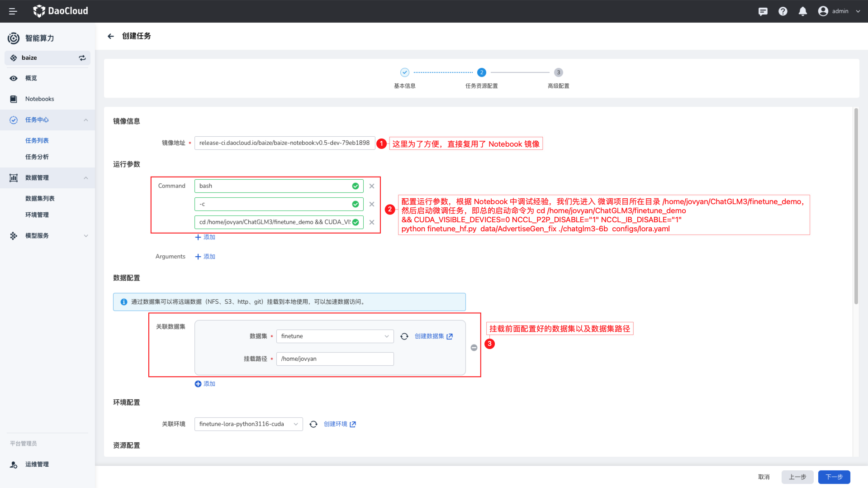Delete the bash command row
Image resolution: width=868 pixels, height=488 pixels.
[x=372, y=186]
